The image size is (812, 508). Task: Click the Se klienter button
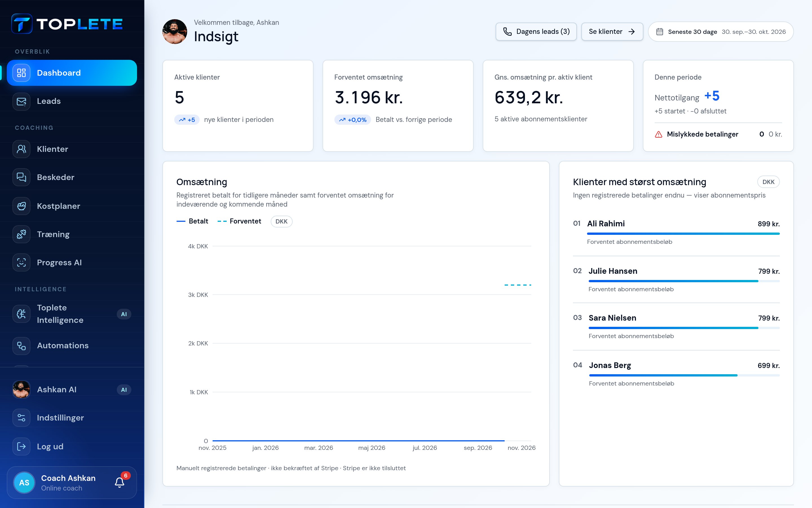612,32
